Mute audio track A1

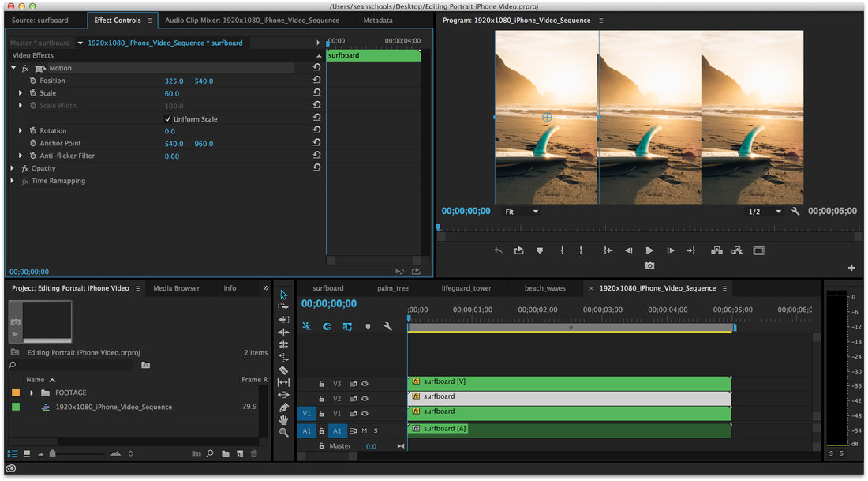365,430
